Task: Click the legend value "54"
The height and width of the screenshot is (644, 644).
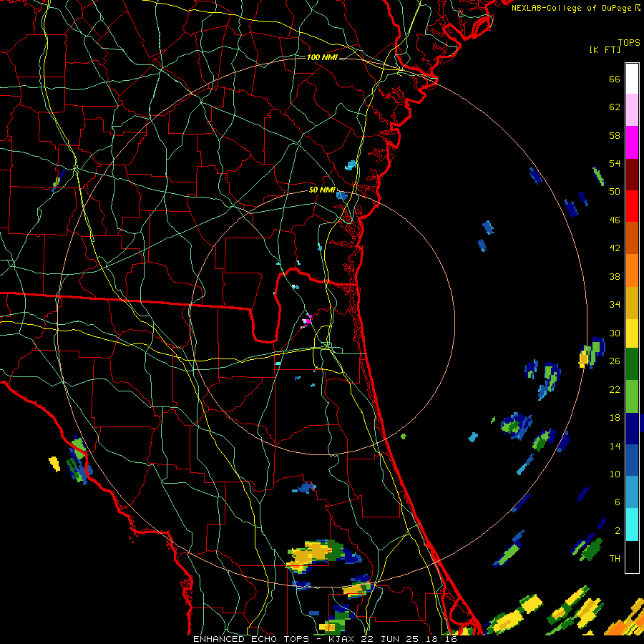Action: [615, 163]
